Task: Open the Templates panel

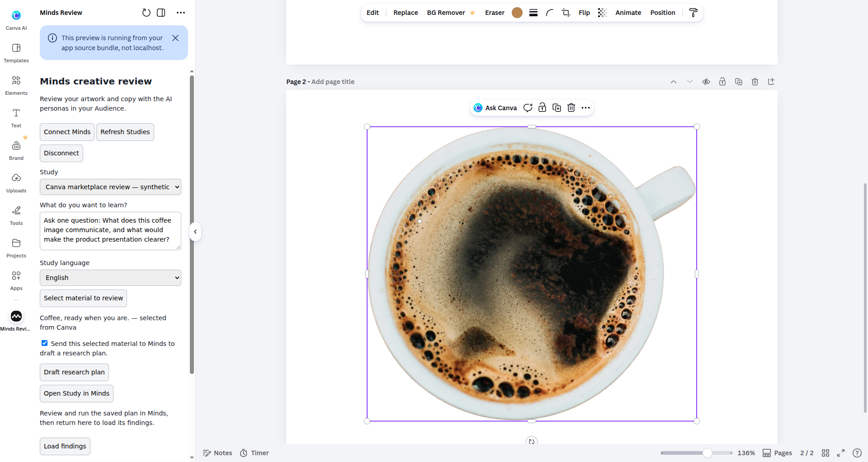Action: click(16, 53)
